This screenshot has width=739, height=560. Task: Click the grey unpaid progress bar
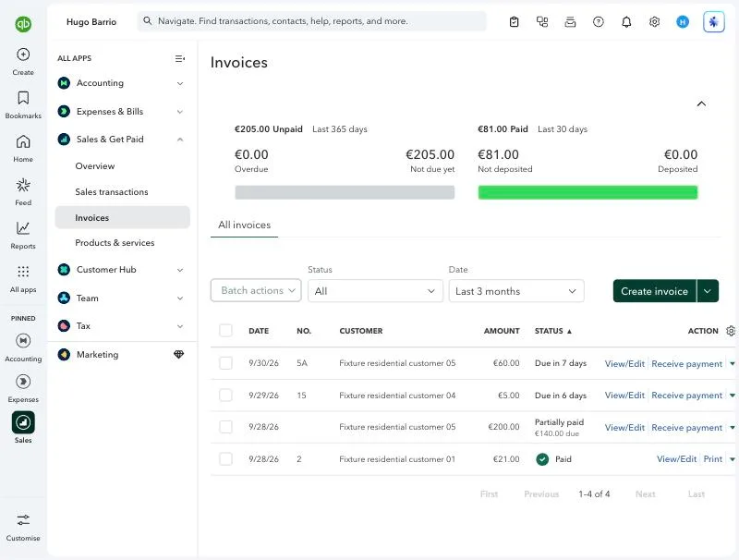click(x=345, y=192)
